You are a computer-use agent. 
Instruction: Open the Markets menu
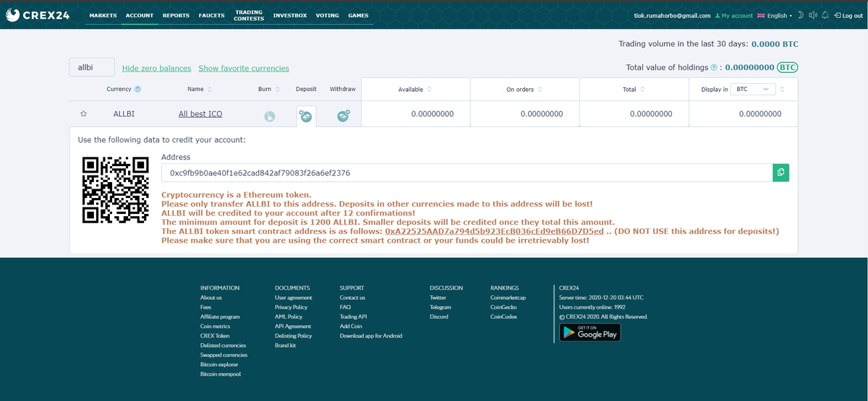103,15
